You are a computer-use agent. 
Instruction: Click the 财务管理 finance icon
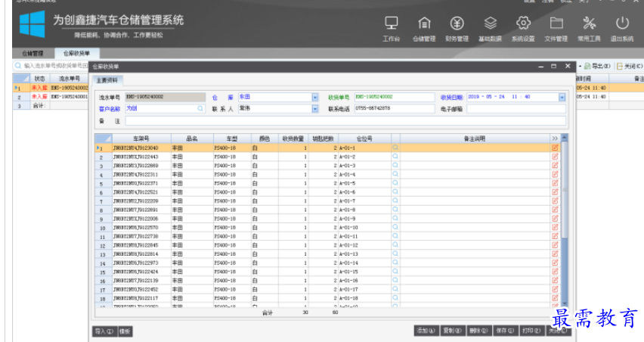(457, 28)
